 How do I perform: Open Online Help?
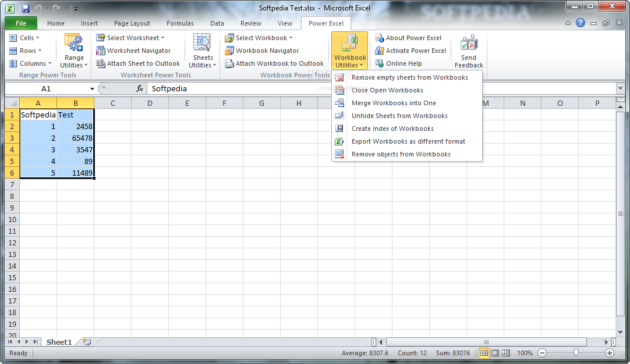[x=399, y=63]
